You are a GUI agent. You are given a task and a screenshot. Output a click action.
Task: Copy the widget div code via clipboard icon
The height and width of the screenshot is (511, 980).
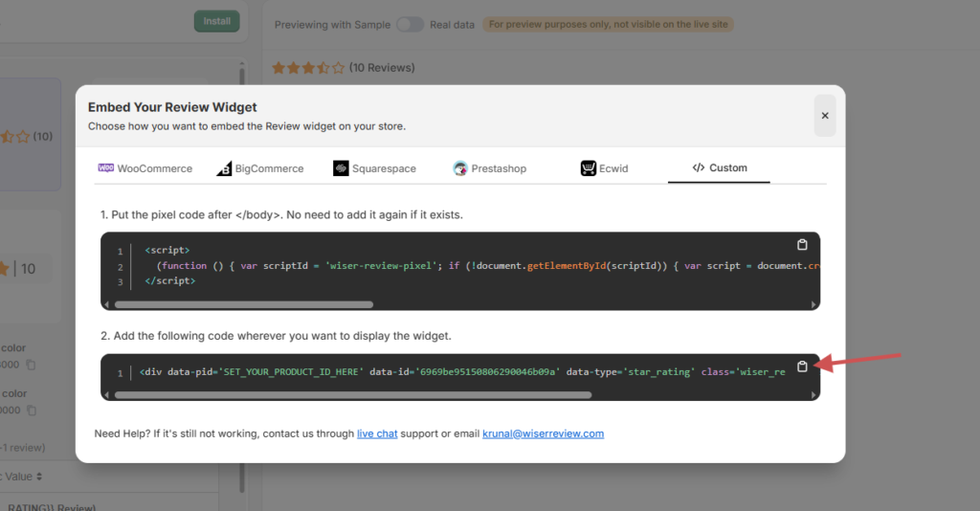click(802, 367)
